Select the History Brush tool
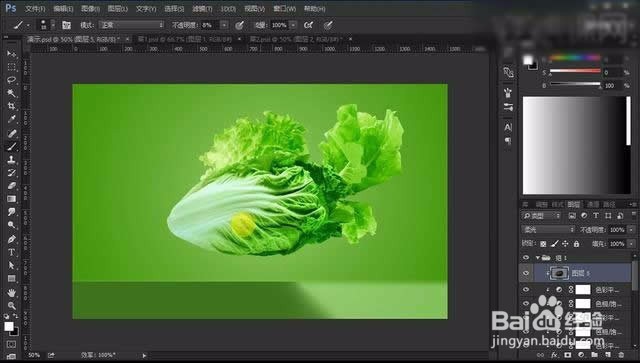Image resolution: width=640 pixels, height=363 pixels. (11, 173)
